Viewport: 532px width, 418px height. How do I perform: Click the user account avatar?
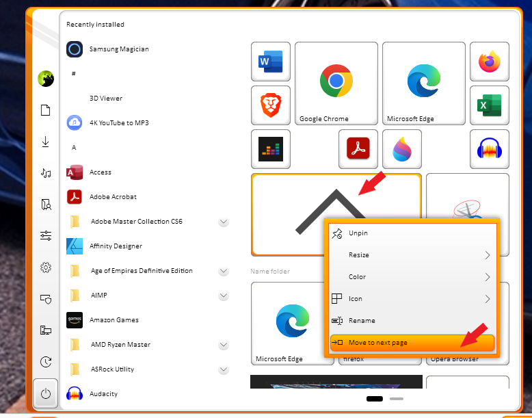click(x=45, y=79)
